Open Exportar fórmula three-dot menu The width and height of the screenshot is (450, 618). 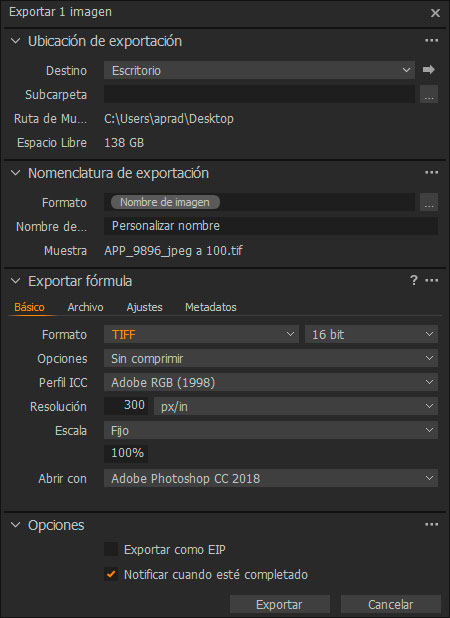click(x=431, y=280)
